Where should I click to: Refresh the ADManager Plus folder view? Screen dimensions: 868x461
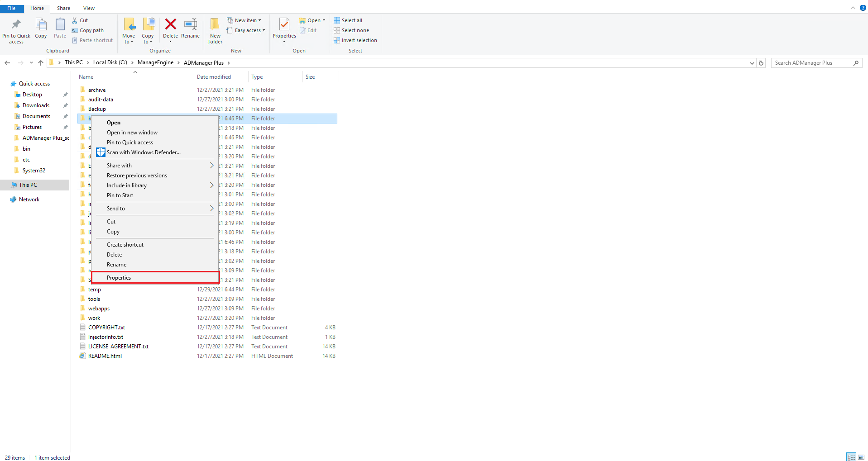click(761, 63)
